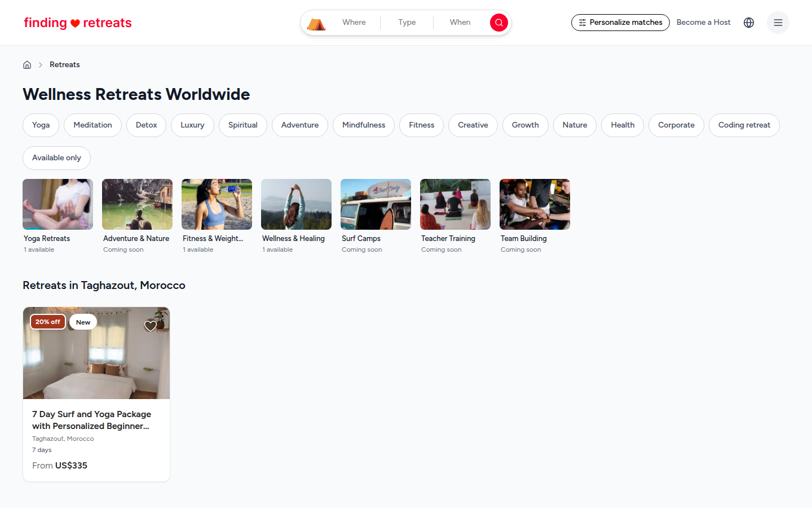Open the When date dropdown
812x508 pixels.
pos(460,23)
